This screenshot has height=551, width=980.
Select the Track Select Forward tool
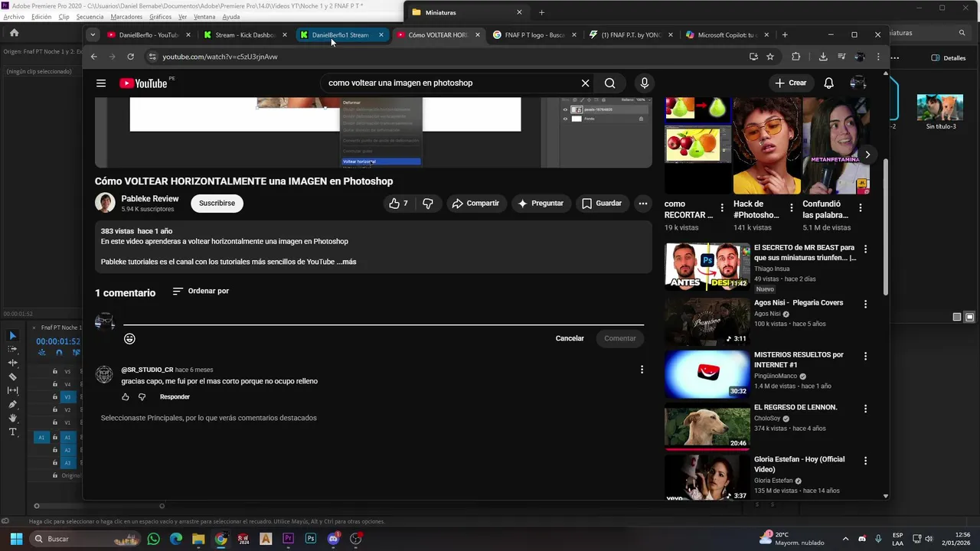(x=12, y=349)
